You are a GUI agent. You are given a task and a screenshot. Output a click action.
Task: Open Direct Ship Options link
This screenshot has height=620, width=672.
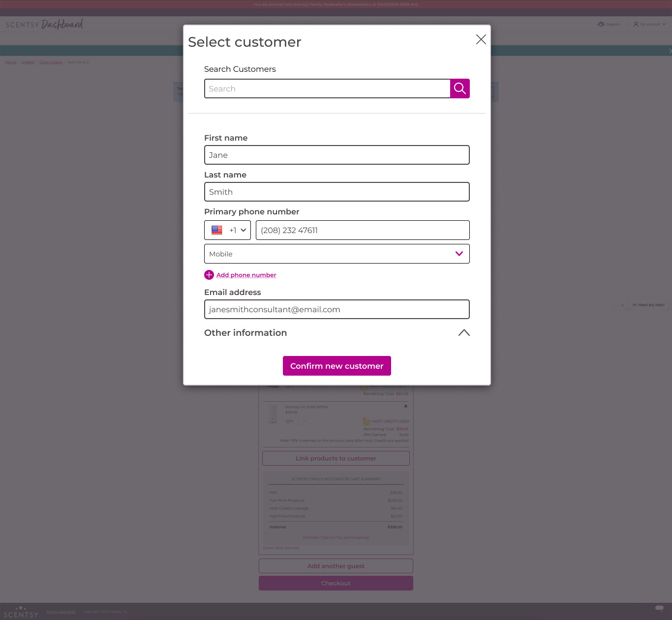click(281, 548)
